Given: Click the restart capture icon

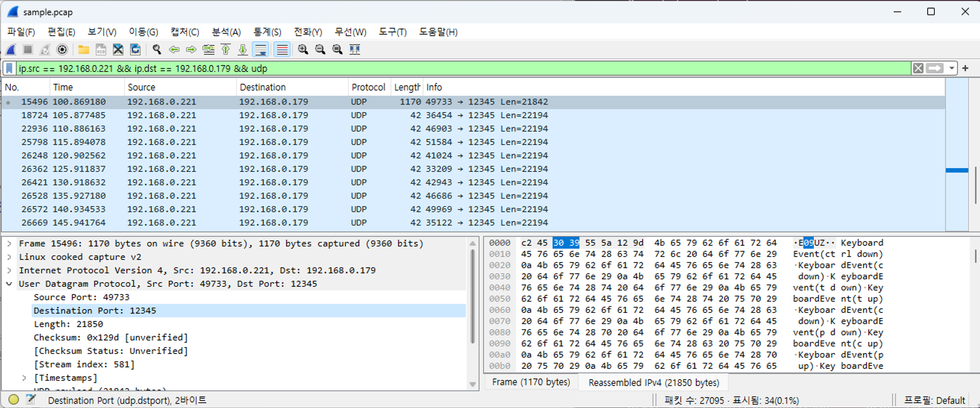Looking at the screenshot, I should click(x=45, y=49).
